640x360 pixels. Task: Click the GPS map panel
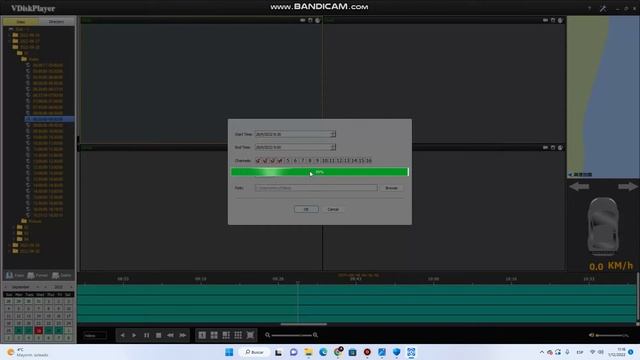tap(603, 97)
